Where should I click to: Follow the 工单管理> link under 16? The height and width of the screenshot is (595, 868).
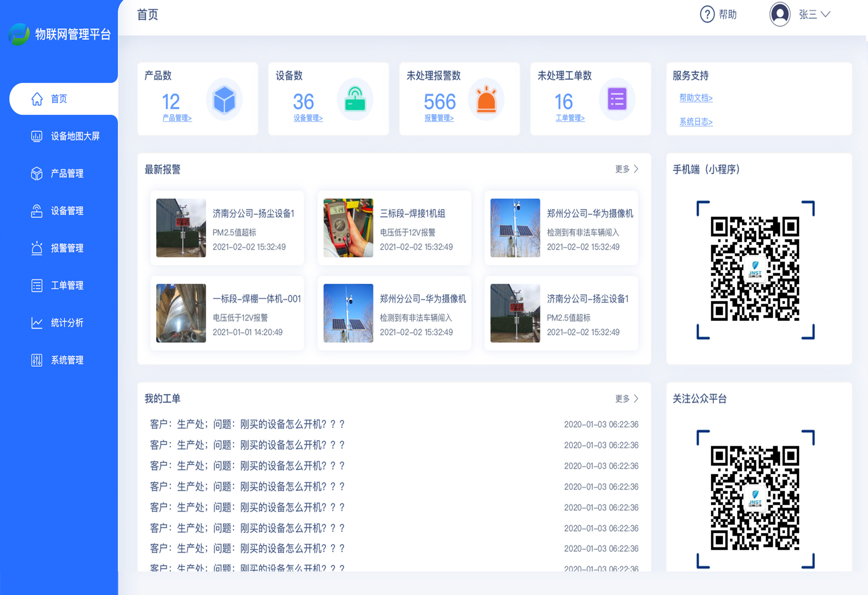coord(570,118)
